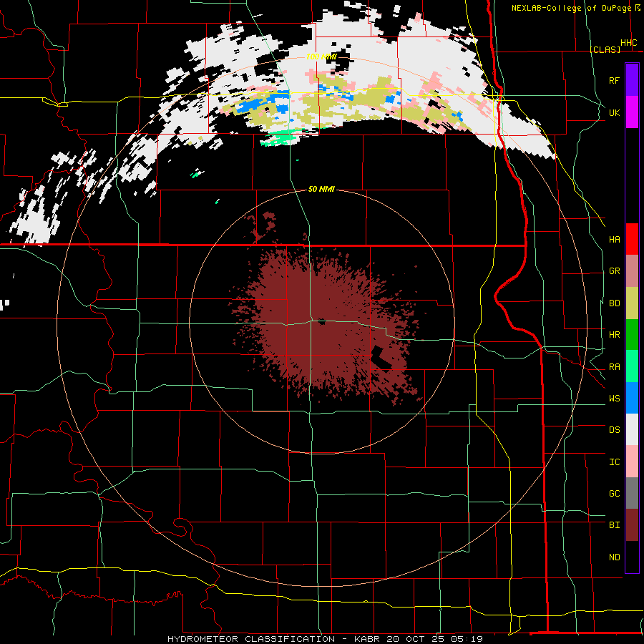Click the BD legend label
644x644 pixels.
coord(614,303)
